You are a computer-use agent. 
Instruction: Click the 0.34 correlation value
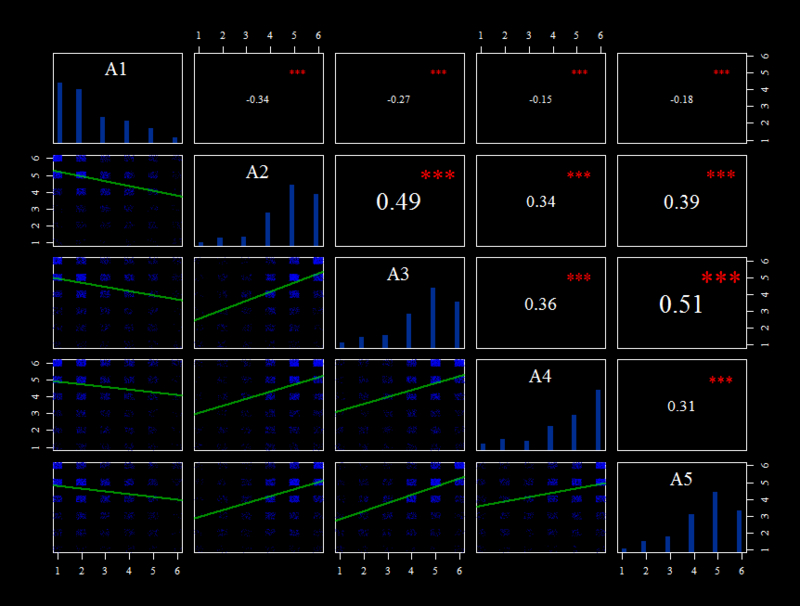click(541, 202)
